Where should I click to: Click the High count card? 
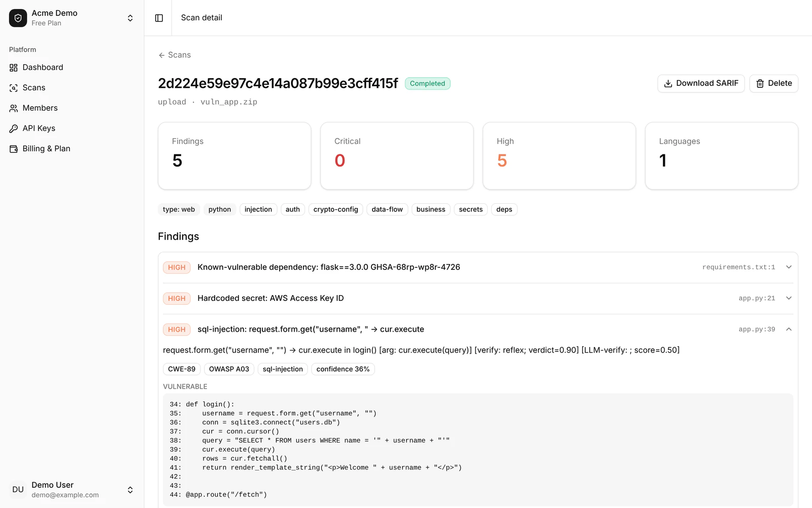click(x=559, y=156)
